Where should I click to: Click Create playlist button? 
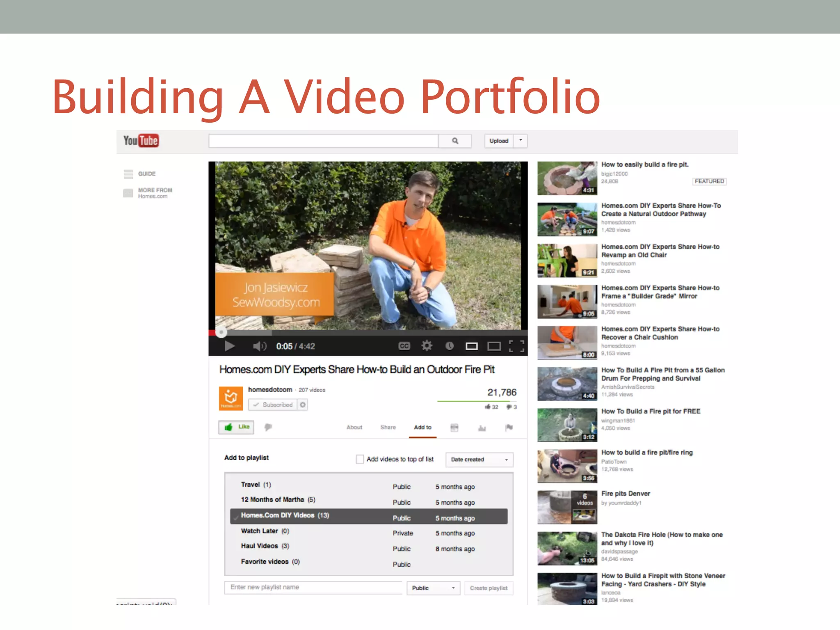tap(488, 588)
